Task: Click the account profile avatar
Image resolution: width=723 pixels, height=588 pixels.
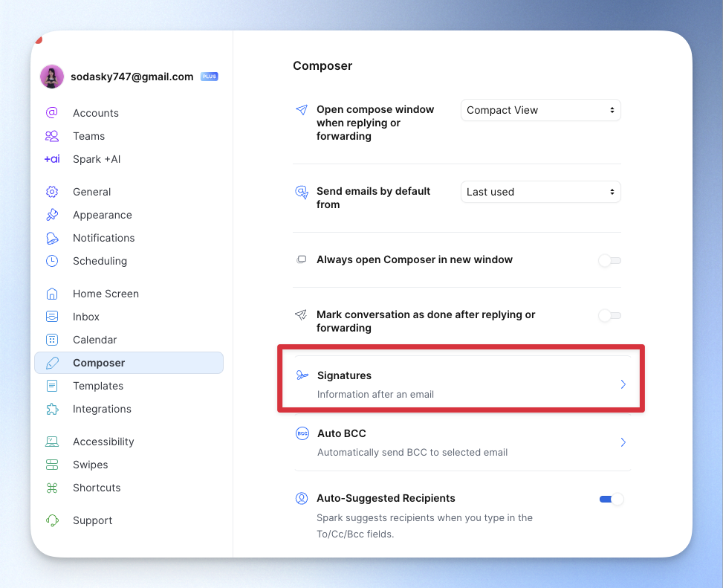Action: point(52,77)
